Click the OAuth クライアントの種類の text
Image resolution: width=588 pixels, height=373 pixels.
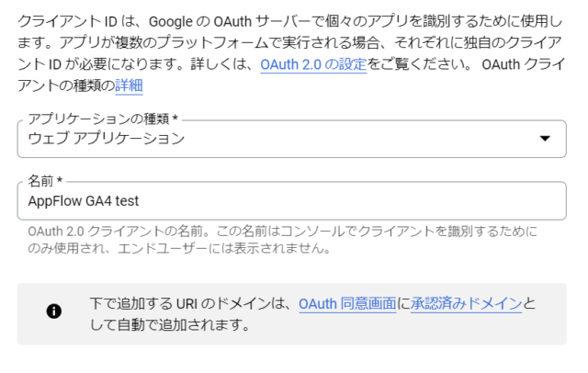pyautogui.click(x=291, y=75)
